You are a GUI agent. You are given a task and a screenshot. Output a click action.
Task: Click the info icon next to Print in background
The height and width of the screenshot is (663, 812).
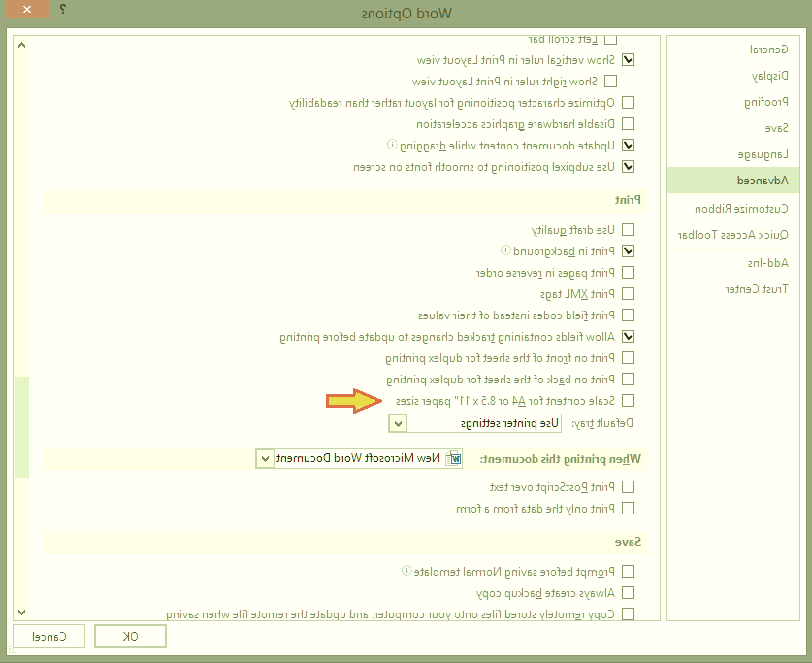tap(504, 250)
